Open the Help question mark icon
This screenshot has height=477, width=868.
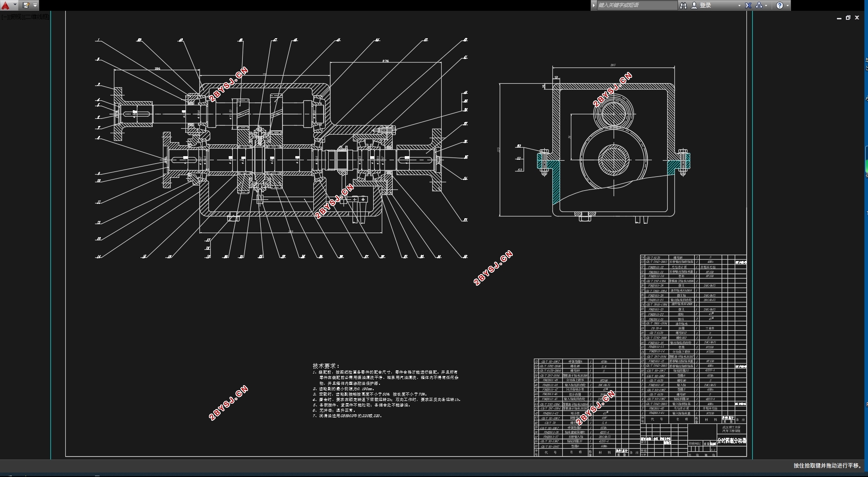point(780,5)
